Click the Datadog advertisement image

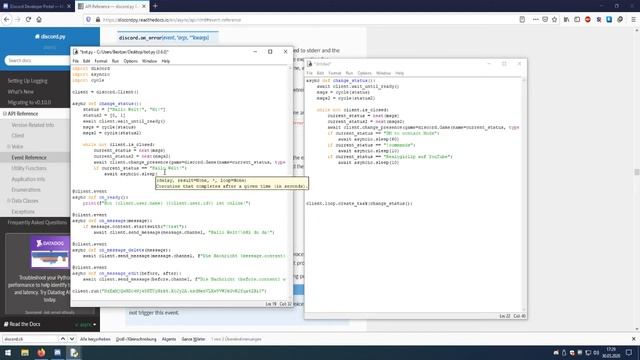coord(50,253)
